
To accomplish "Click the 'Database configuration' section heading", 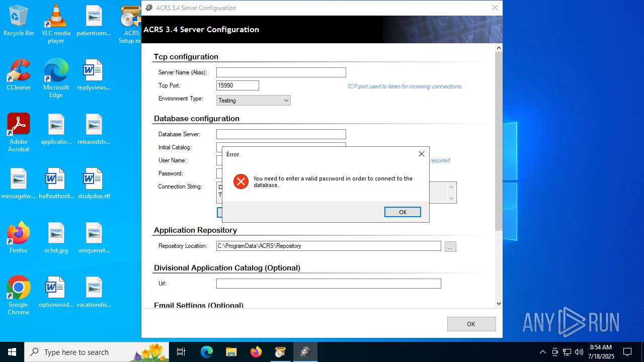I will point(197,119).
